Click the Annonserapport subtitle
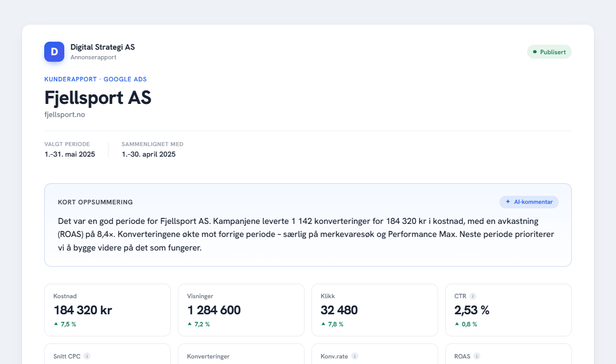Screen dimensions: 616x364 pyautogui.click(x=93, y=57)
